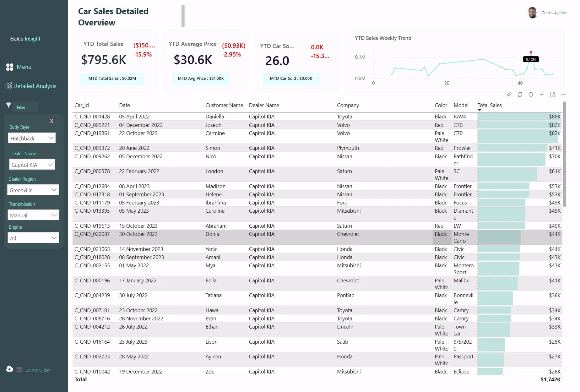Image resolution: width=580 pixels, height=392 pixels.
Task: Select customer name Tatiana
Action: [214, 295]
